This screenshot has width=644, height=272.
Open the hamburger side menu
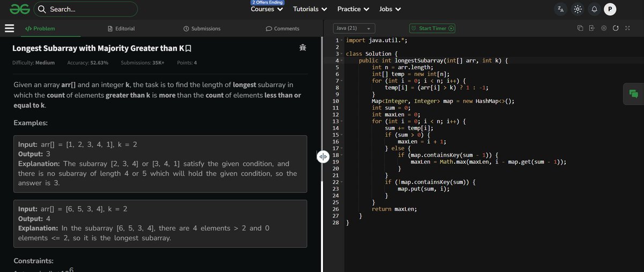[x=9, y=28]
